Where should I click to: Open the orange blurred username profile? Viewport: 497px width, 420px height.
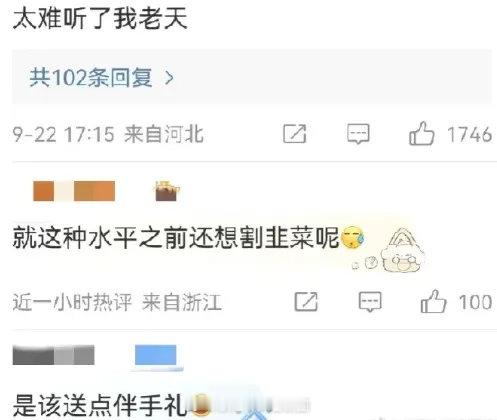pyautogui.click(x=74, y=191)
